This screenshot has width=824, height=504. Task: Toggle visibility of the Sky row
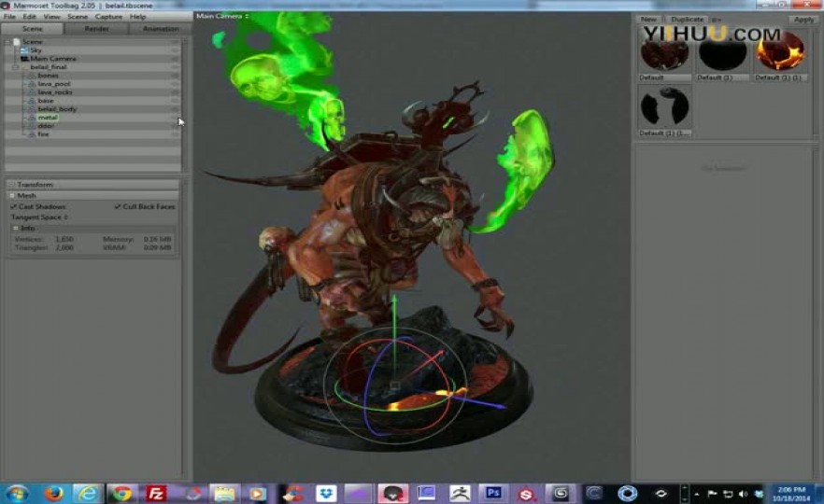coord(175,50)
